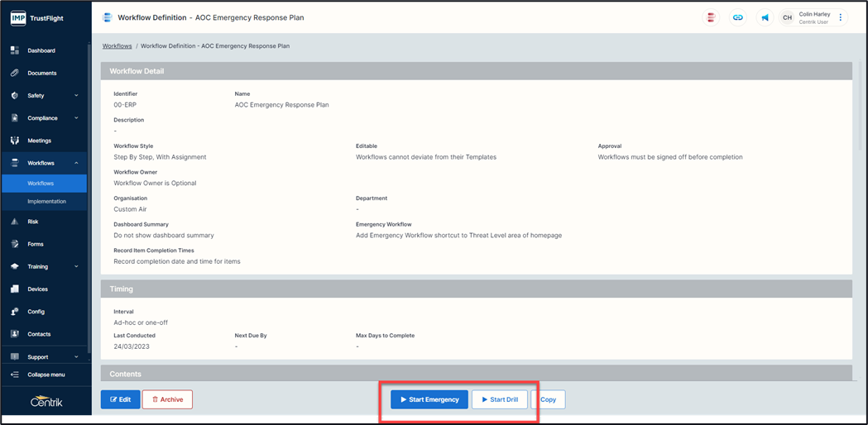Click the Documents paperclip icon in sidebar
The height and width of the screenshot is (425, 868).
point(14,73)
